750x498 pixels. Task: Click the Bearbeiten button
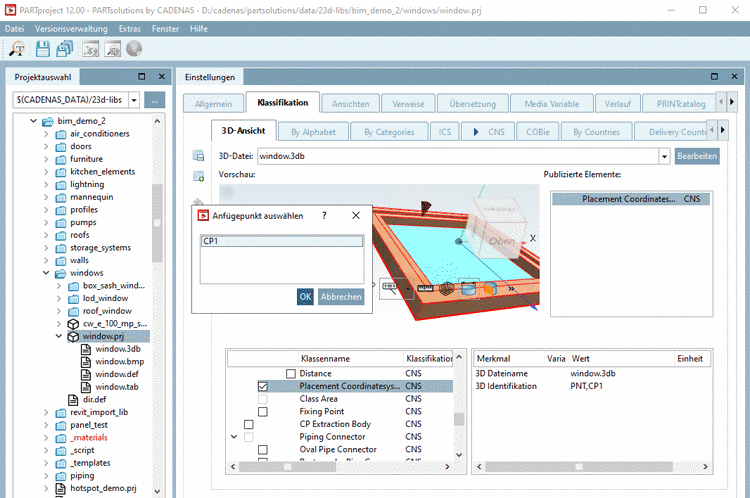pos(697,156)
